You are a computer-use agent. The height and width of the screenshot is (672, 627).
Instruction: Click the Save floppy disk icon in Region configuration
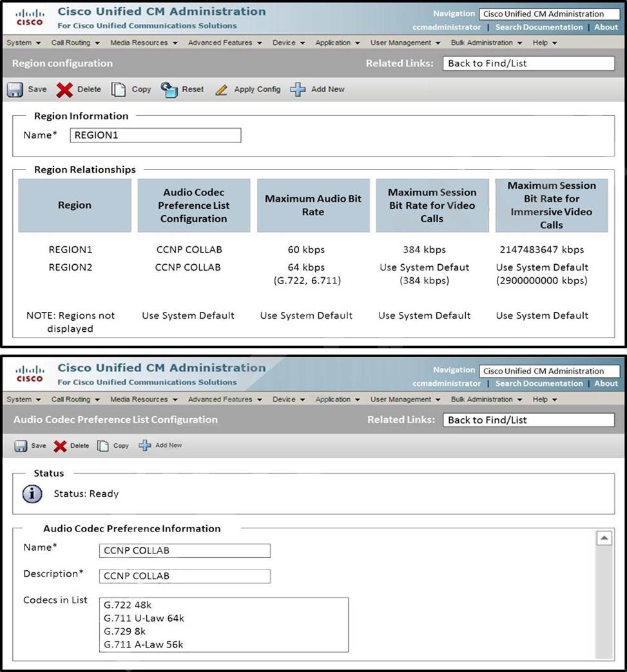(x=15, y=90)
